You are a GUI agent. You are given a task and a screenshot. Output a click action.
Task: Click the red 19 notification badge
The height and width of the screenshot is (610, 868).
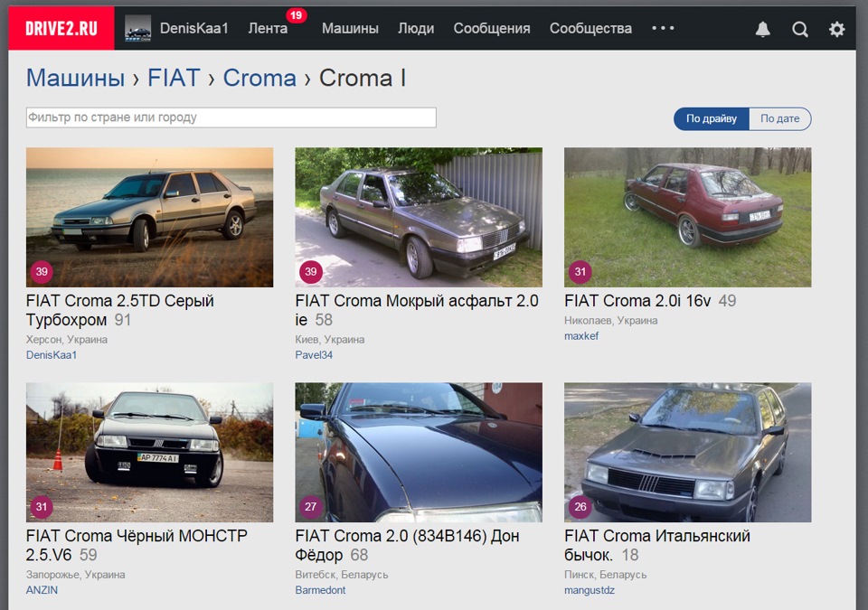tap(297, 15)
